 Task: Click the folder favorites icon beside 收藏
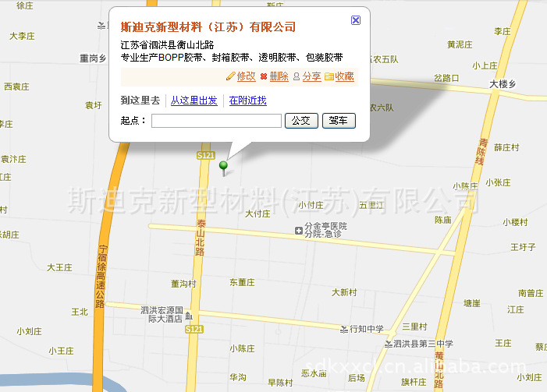click(x=329, y=76)
